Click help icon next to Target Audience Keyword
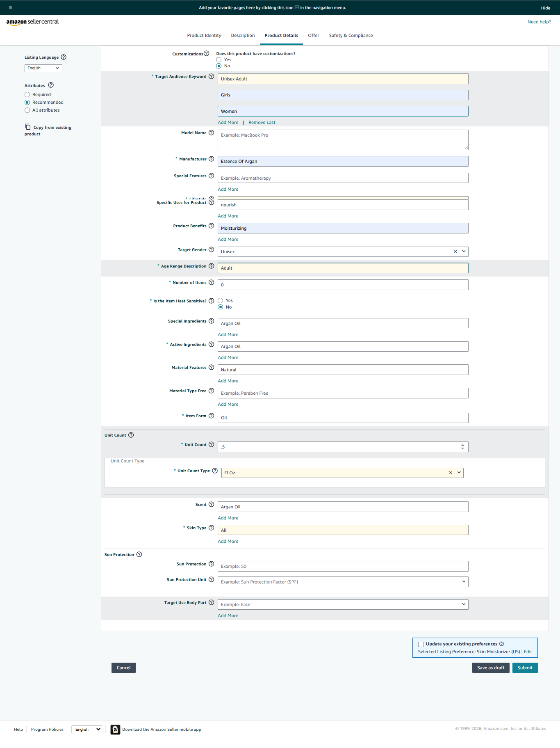The image size is (560, 748). coord(211,76)
